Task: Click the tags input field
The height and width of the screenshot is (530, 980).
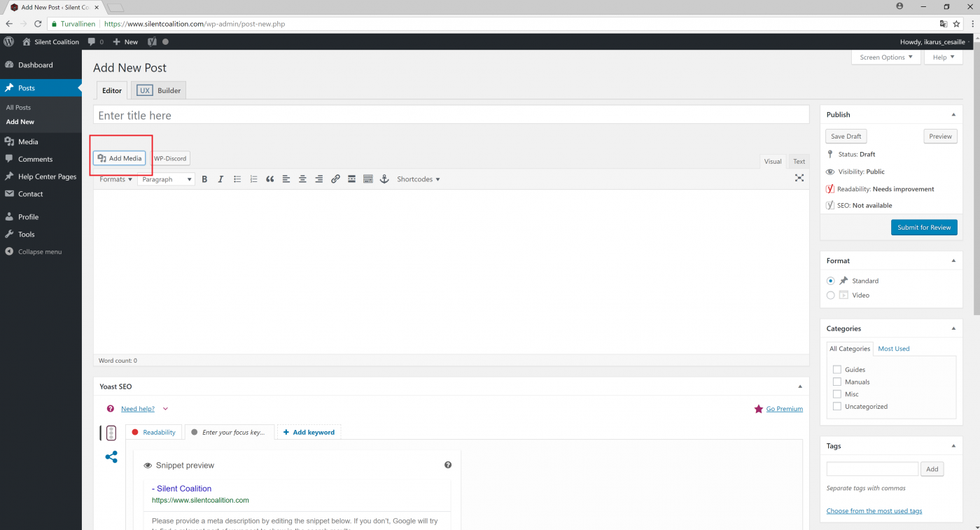Action: 872,469
